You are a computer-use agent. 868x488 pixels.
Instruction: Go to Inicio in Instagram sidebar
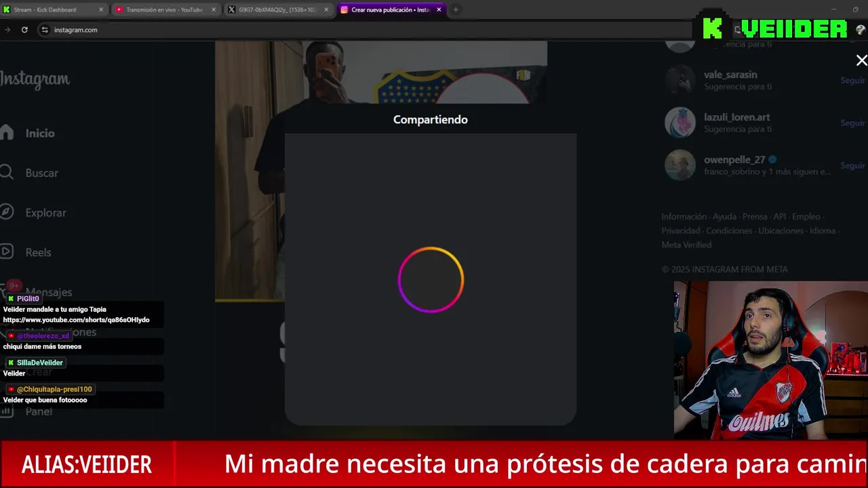(x=40, y=134)
